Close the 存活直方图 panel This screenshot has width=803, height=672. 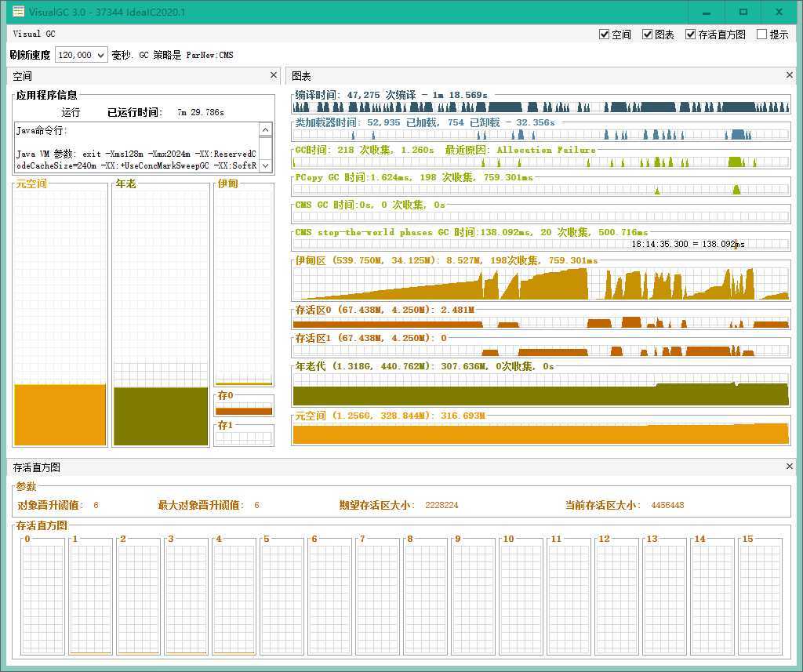tap(789, 466)
